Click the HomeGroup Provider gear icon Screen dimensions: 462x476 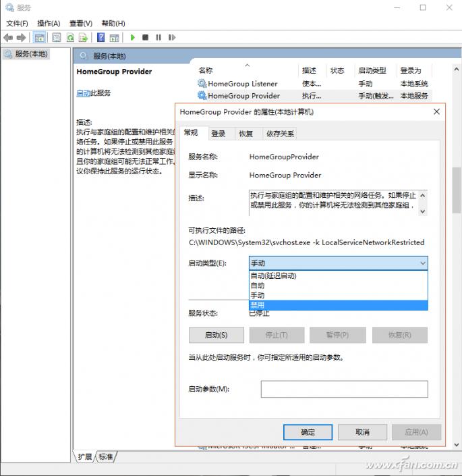point(202,95)
